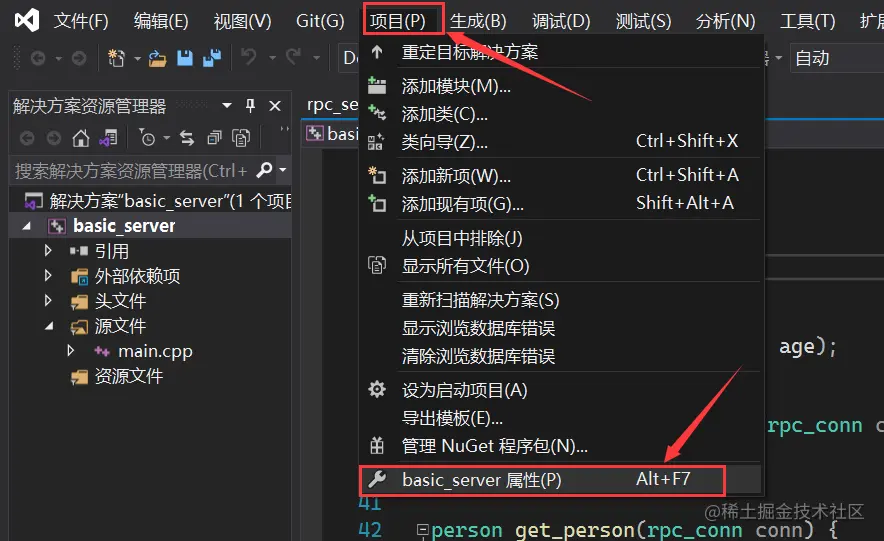The image size is (884, 541).
Task: Open the 测试(S) menu
Action: [x=643, y=21]
